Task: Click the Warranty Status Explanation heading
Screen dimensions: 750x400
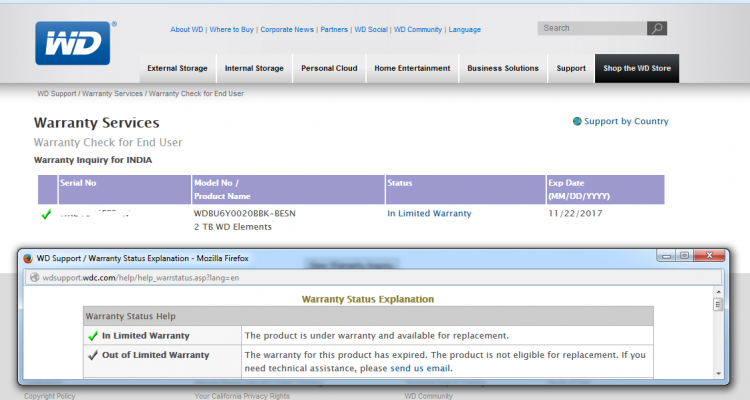Action: pyautogui.click(x=368, y=300)
